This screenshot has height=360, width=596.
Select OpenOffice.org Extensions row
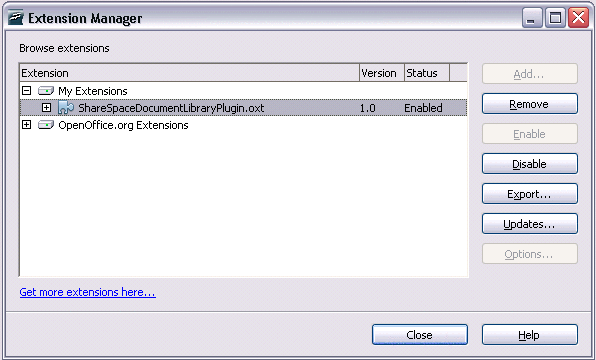[243, 125]
